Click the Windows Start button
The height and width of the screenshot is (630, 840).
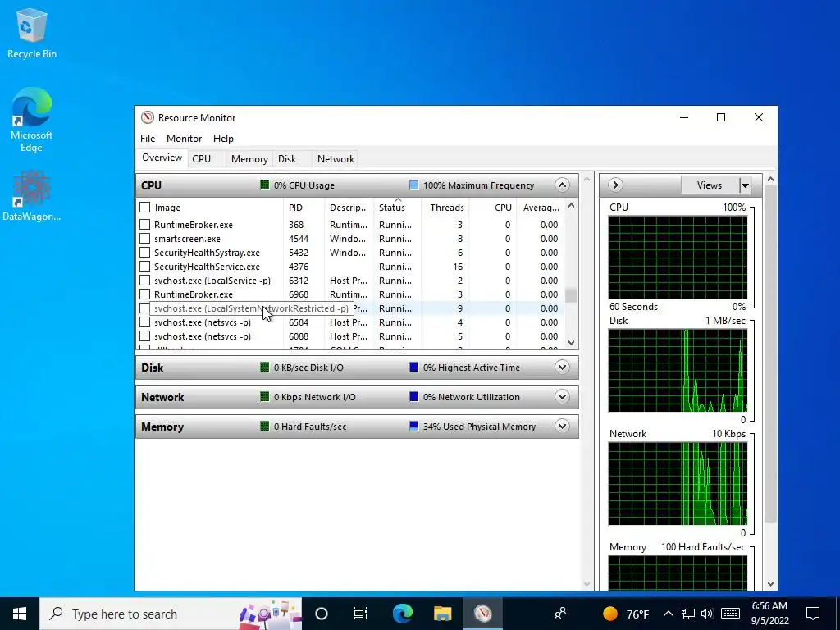(x=20, y=614)
